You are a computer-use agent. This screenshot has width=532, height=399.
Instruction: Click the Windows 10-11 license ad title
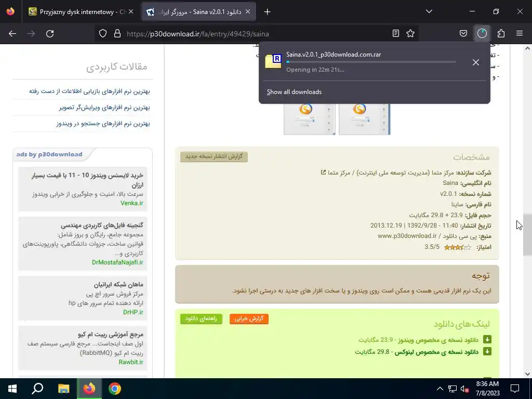[87, 180]
